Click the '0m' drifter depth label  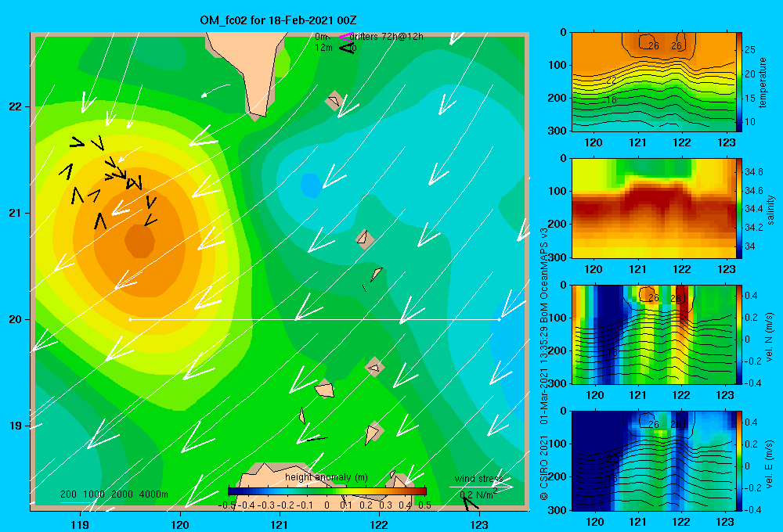322,37
